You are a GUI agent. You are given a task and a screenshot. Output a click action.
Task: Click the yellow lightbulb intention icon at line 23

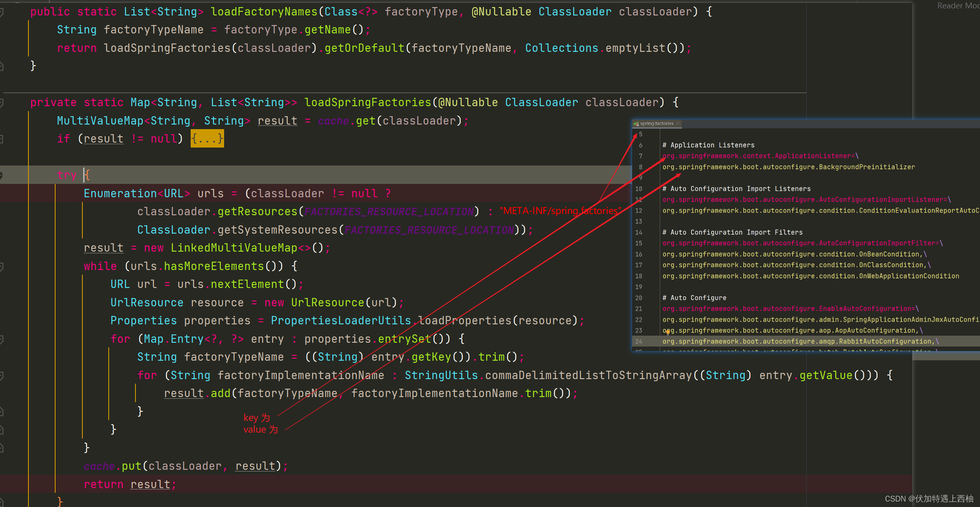668,332
